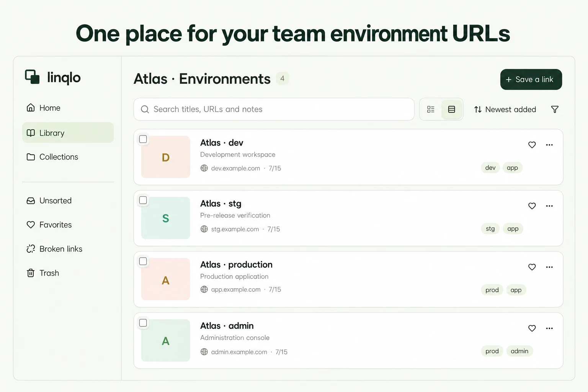Click the stg tag chip
Image resolution: width=588 pixels, height=392 pixels.
490,229
